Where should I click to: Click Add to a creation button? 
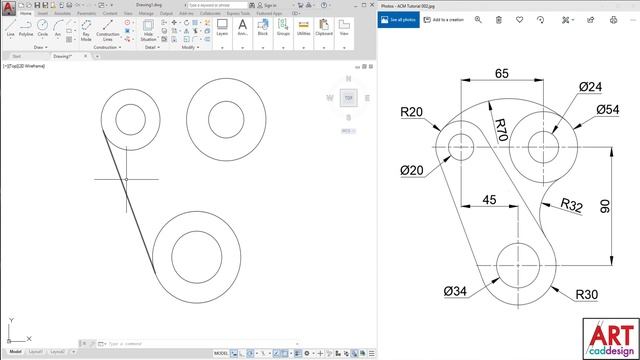coord(444,20)
